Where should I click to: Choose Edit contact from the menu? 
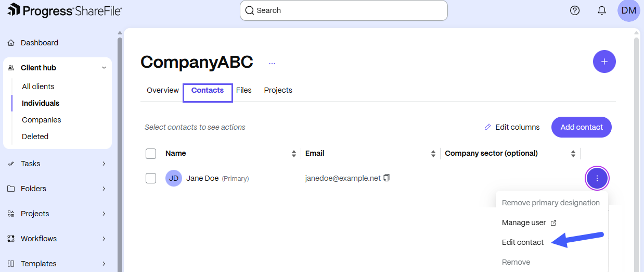[523, 242]
